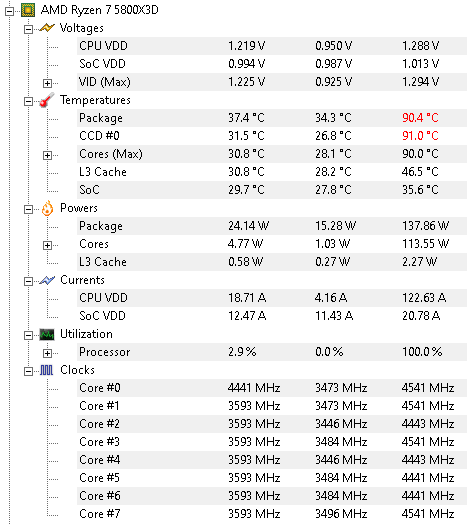Image resolution: width=467 pixels, height=525 pixels.
Task: Click the Voltages lightning bolt icon
Action: point(47,28)
